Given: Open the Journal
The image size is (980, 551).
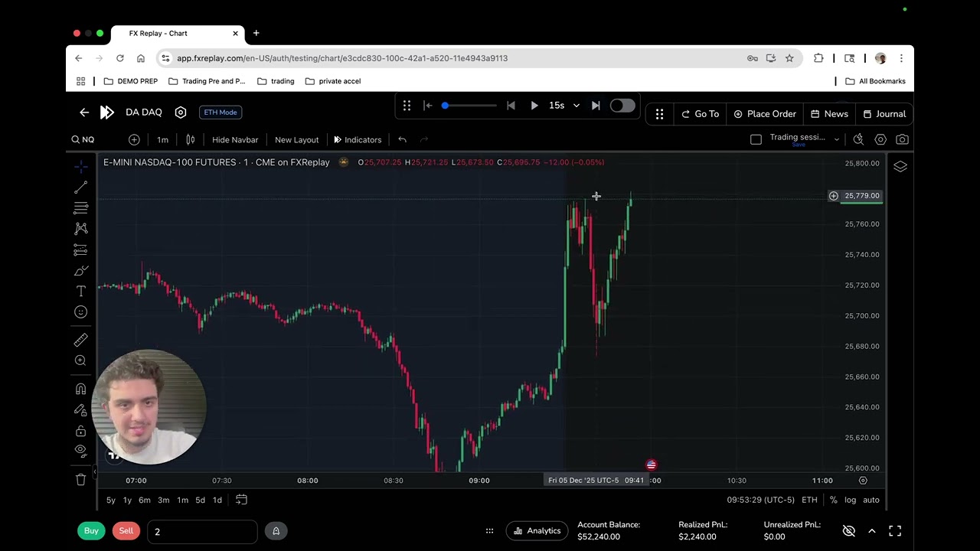Looking at the screenshot, I should [x=884, y=114].
